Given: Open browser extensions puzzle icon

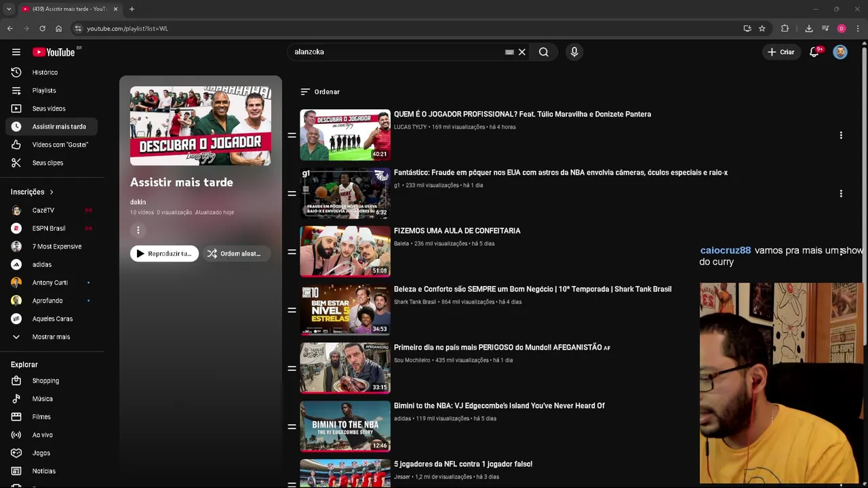Looking at the screenshot, I should [785, 28].
